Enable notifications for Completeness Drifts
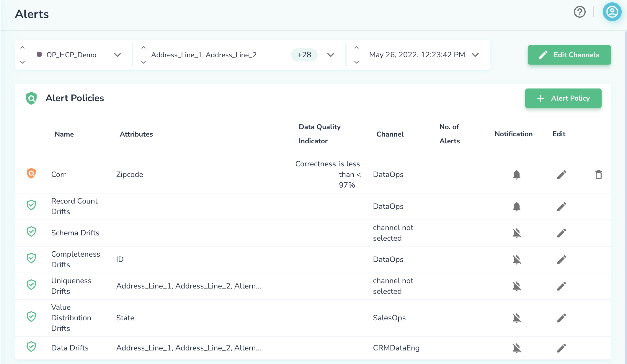 coord(516,260)
